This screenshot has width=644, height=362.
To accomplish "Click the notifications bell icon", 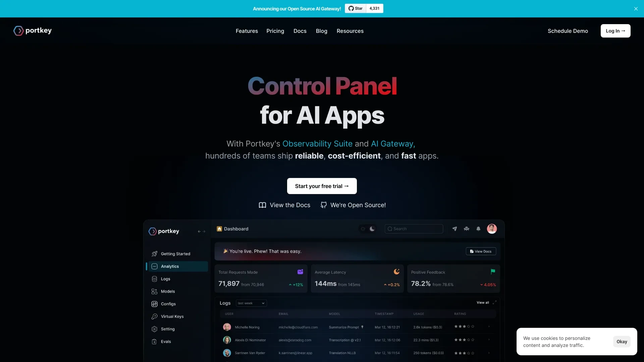I will tap(479, 229).
